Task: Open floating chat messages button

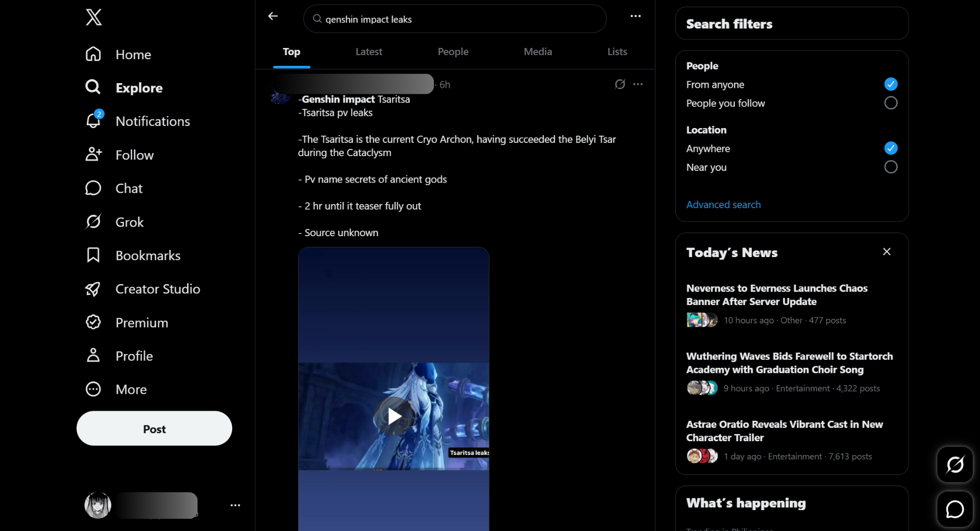Action: click(x=954, y=509)
